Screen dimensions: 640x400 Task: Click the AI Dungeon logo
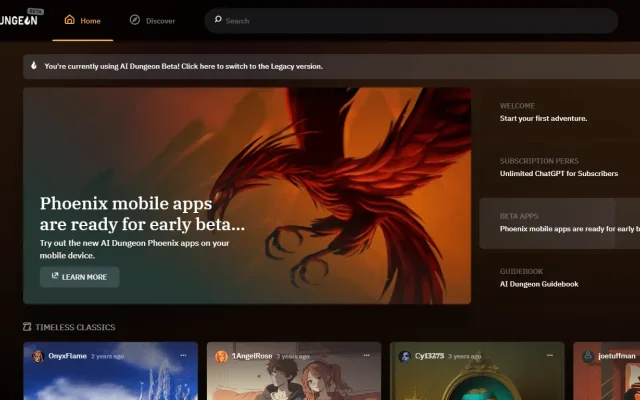19,20
